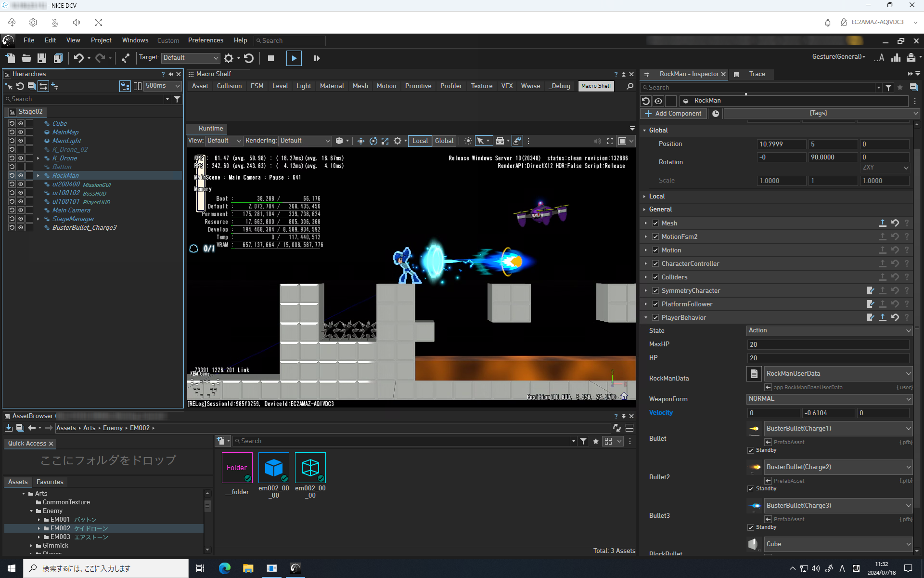Click the step-forward frame icon
The width and height of the screenshot is (924, 578).
(317, 58)
